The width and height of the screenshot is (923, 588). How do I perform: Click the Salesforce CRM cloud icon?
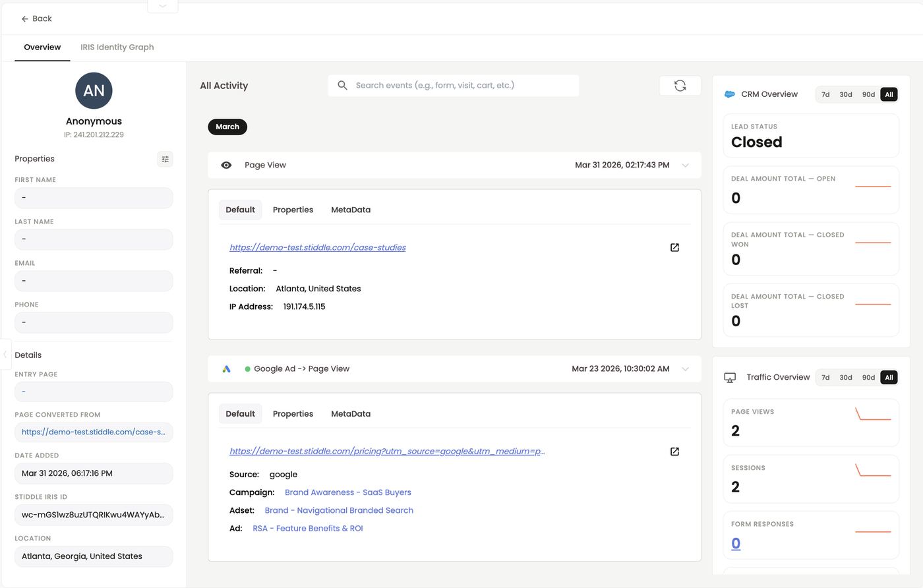coord(730,94)
